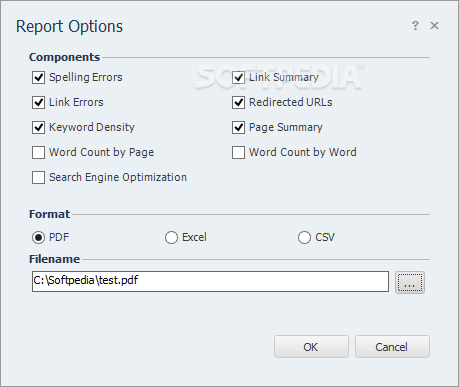Disable the Keyword Density component
Image resolution: width=459 pixels, height=387 pixels.
(x=38, y=127)
